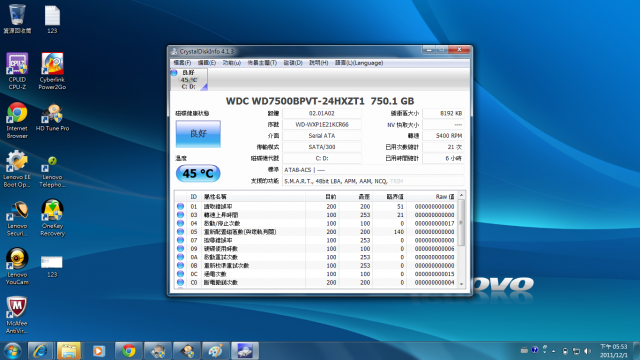
Task: Open the 檔案(F) File menu
Action: tap(182, 63)
